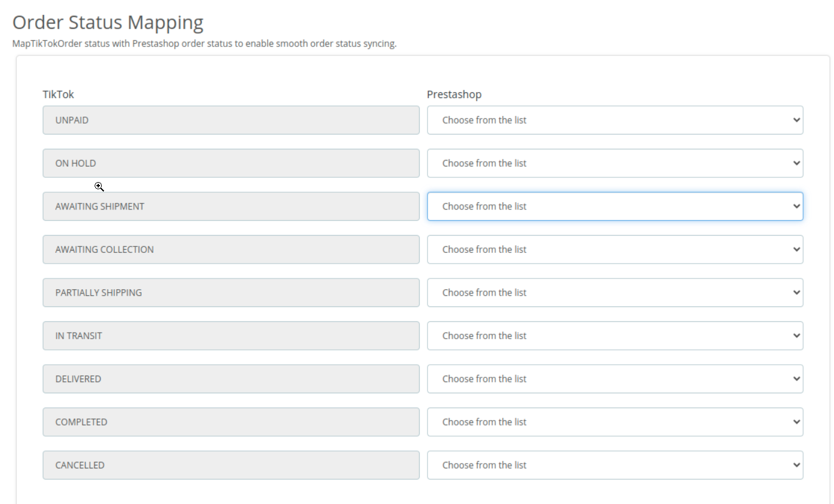Click the AWAITING COLLECTION TikTok field

(x=231, y=249)
